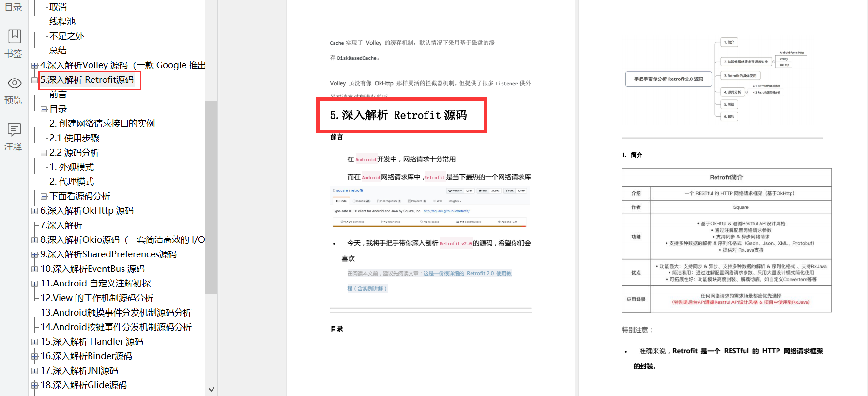Expand the 下面看源码分析 node
Image resolution: width=868 pixels, height=396 pixels.
(x=44, y=196)
